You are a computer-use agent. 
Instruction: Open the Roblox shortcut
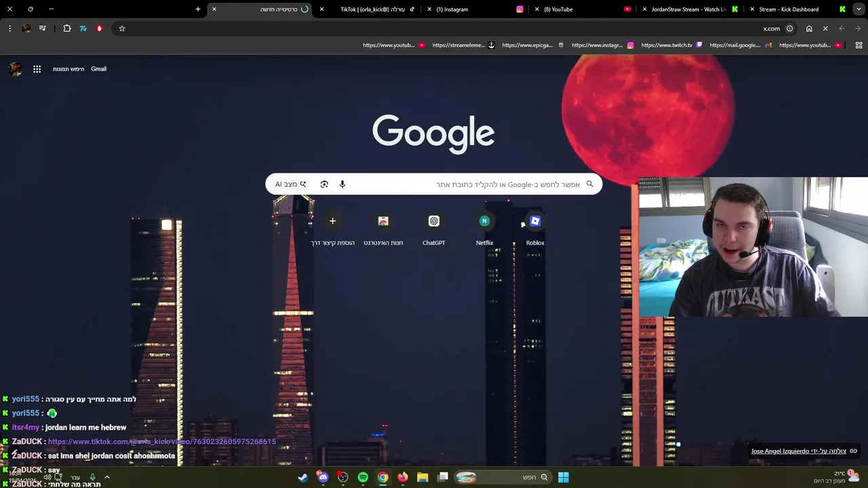(x=535, y=230)
